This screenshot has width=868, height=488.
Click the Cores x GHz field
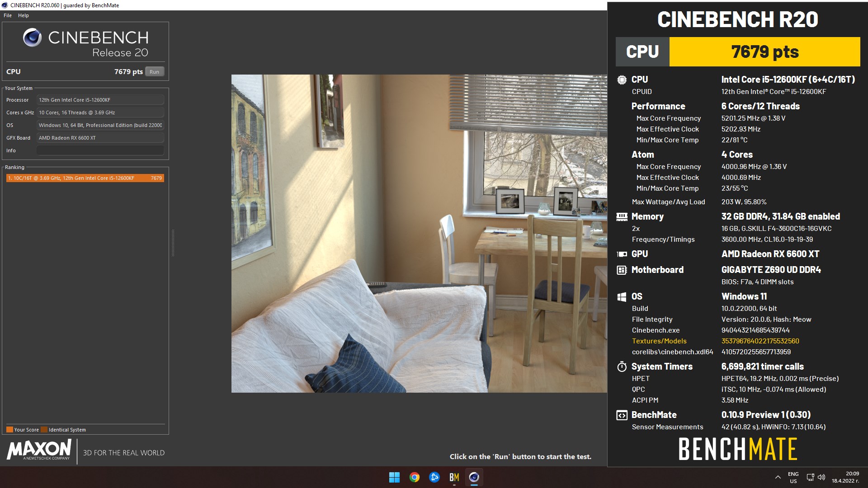[100, 113]
